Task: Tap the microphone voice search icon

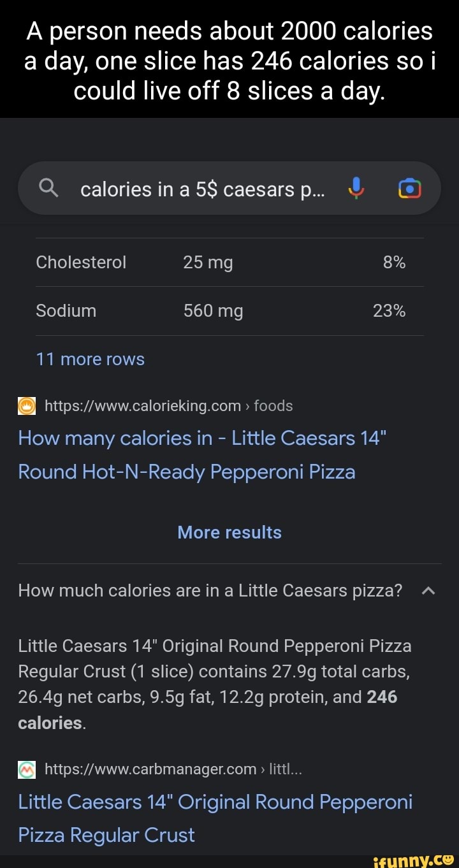Action: click(357, 189)
